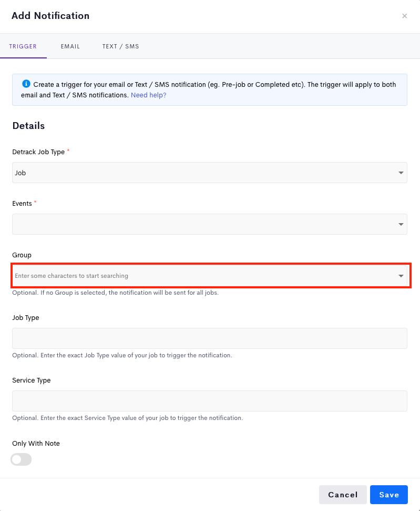
Task: Switch to the EMAIL tab
Action: (70, 46)
